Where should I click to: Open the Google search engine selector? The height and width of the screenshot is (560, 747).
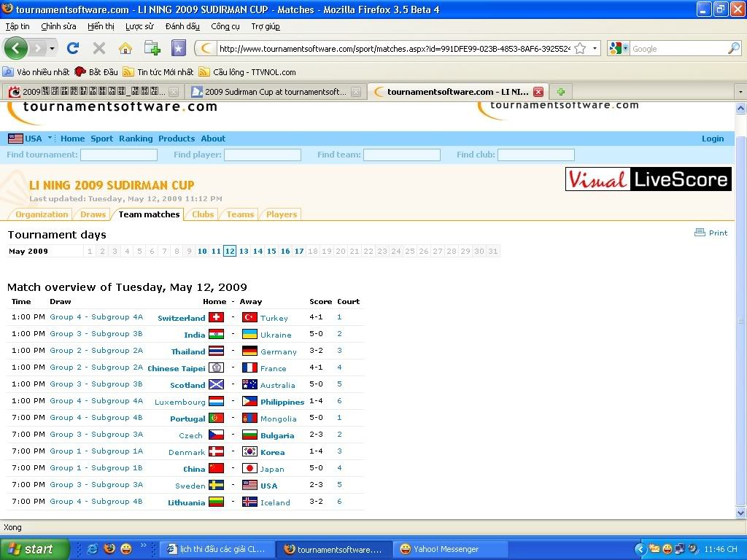[619, 48]
